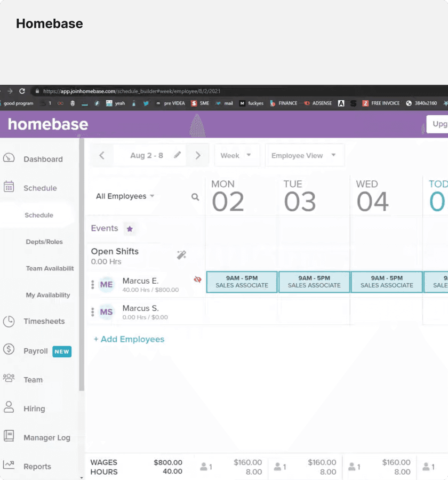This screenshot has width=448, height=480.
Task: Select the Schedule sub-item
Action: coord(39,215)
